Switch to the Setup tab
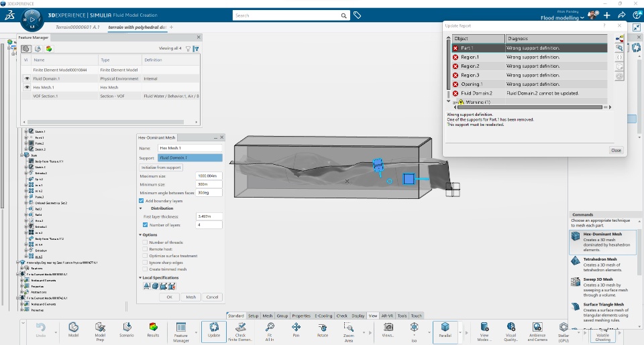644x345 pixels. click(253, 316)
